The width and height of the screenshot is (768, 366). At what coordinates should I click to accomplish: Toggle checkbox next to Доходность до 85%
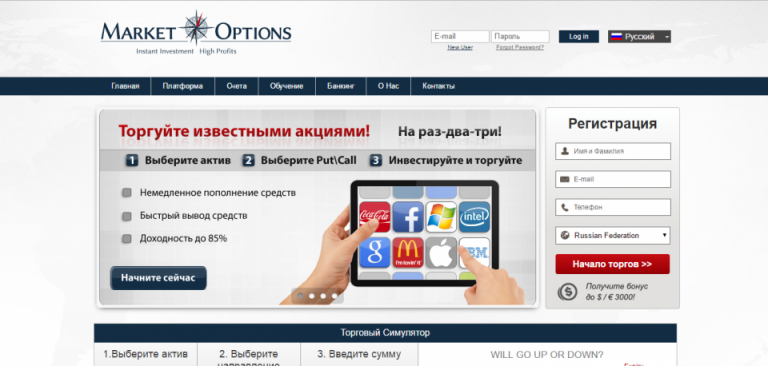[x=126, y=239]
